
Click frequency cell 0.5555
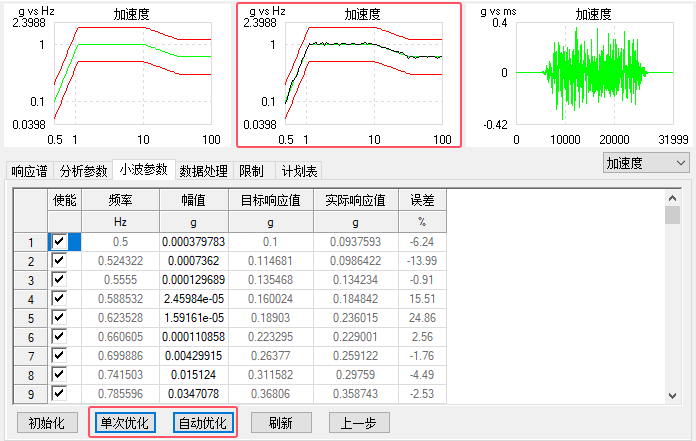coord(120,280)
